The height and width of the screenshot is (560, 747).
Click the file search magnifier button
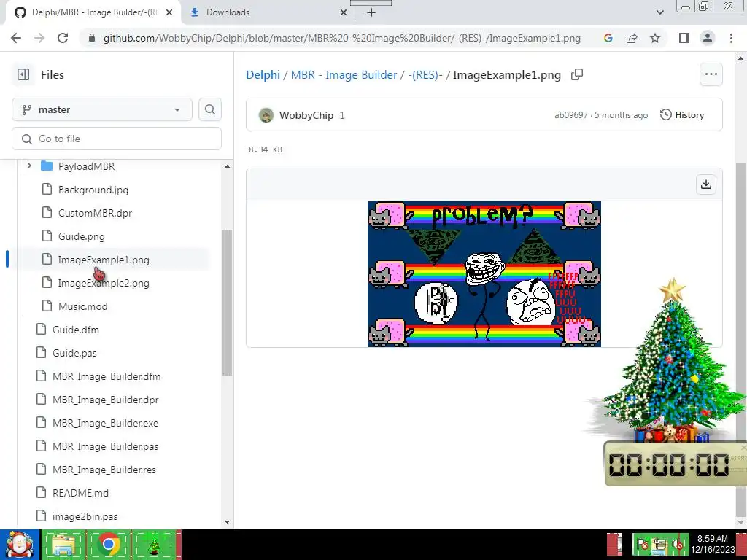pyautogui.click(x=209, y=109)
